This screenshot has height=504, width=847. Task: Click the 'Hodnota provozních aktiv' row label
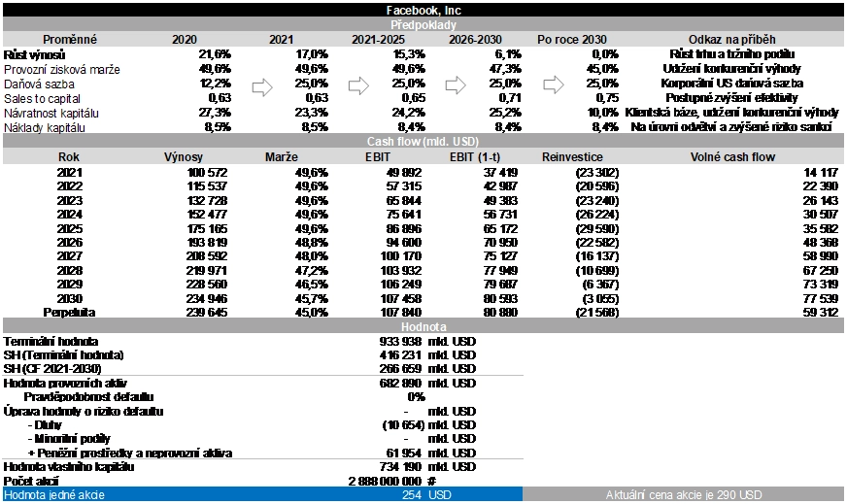(x=65, y=384)
